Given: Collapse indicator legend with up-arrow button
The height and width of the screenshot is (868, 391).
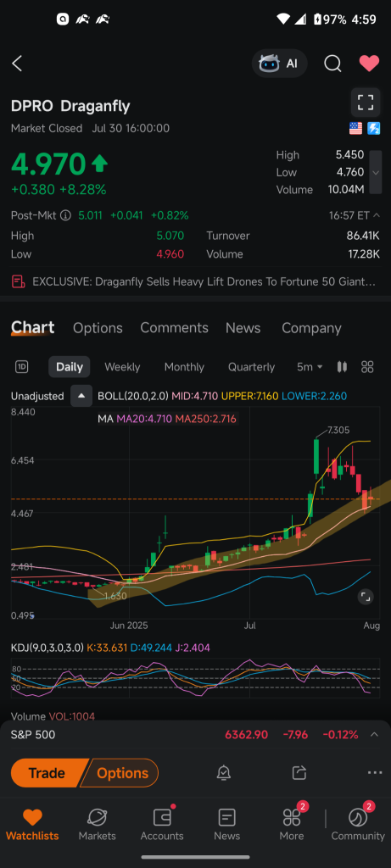Looking at the screenshot, I should pyautogui.click(x=81, y=396).
